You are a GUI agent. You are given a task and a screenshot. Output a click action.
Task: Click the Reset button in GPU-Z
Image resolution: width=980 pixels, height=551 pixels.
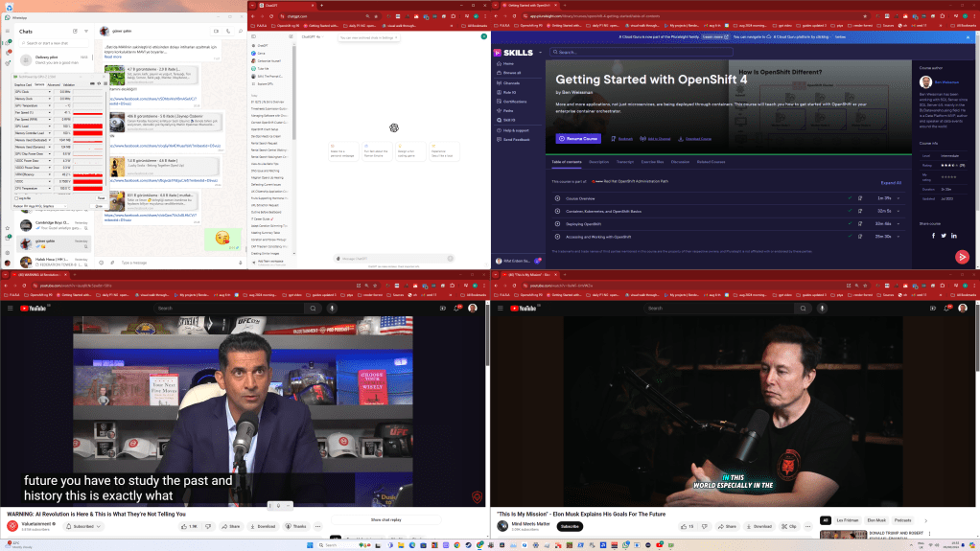(101, 198)
